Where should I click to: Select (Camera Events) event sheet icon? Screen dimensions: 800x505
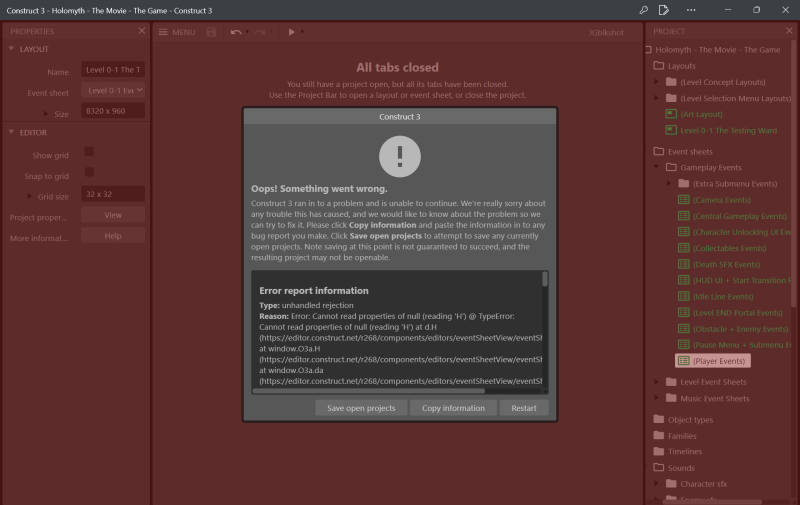[684, 200]
